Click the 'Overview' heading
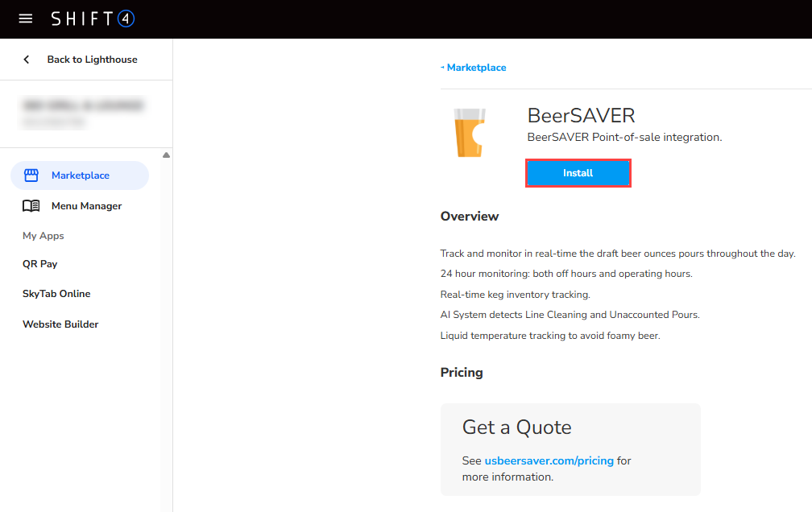The width and height of the screenshot is (812, 512). point(469,217)
